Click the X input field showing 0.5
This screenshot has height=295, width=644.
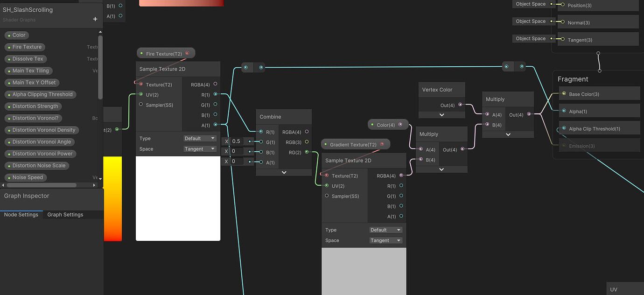[x=237, y=141]
